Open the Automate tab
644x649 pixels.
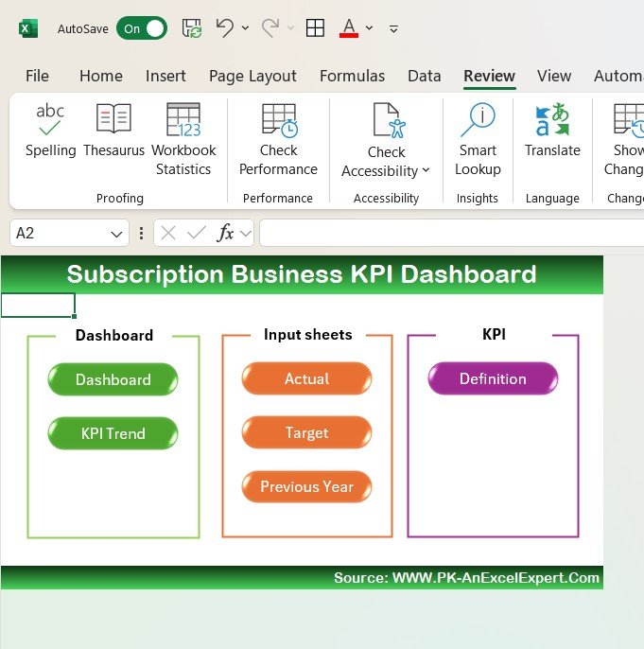[x=618, y=76]
